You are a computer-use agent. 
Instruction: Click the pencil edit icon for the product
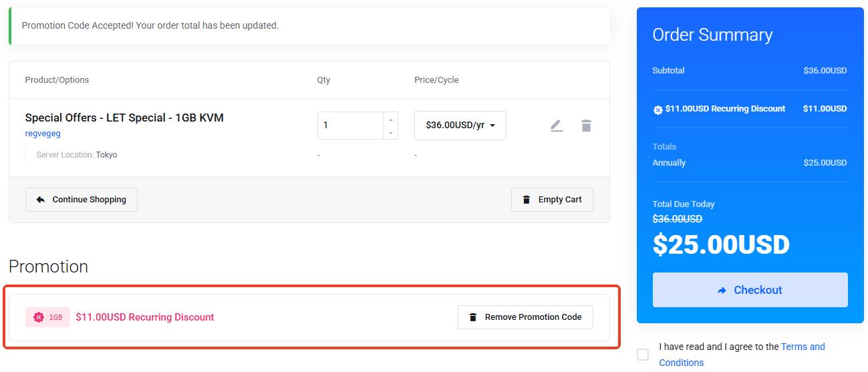[557, 126]
